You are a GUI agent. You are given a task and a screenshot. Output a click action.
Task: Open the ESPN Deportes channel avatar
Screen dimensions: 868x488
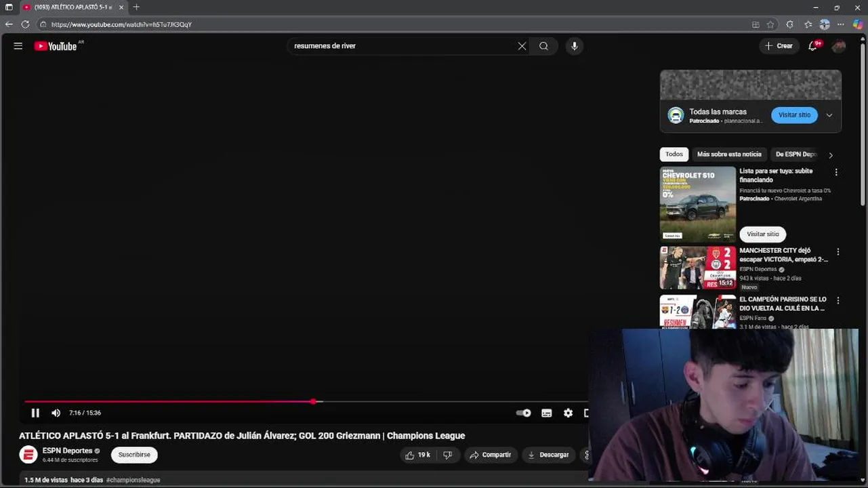[x=28, y=455]
